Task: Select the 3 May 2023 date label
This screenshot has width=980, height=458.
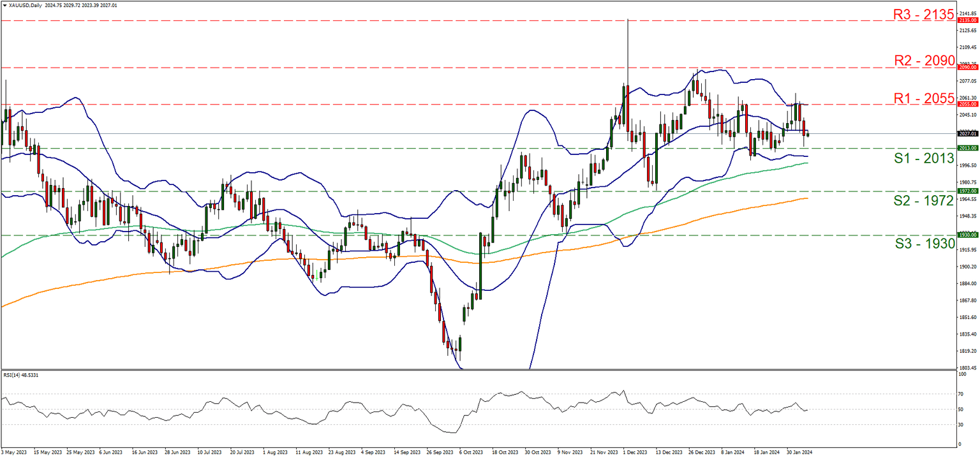Action: (14, 451)
